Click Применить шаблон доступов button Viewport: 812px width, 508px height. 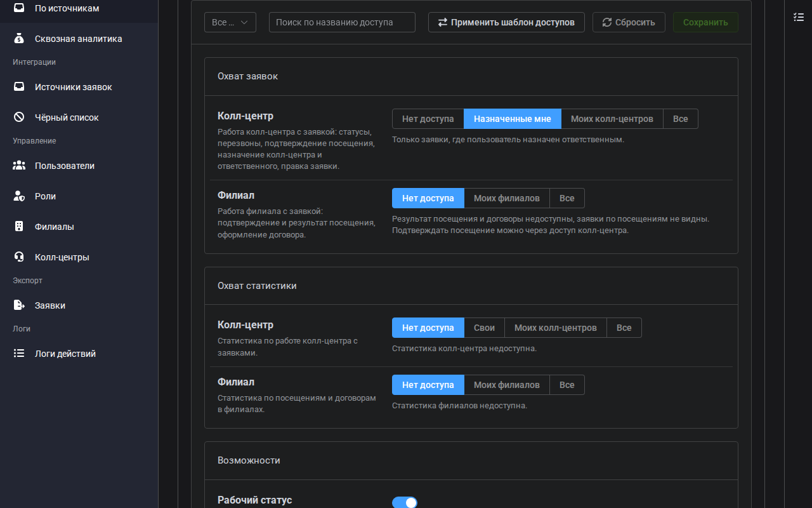pyautogui.click(x=506, y=22)
